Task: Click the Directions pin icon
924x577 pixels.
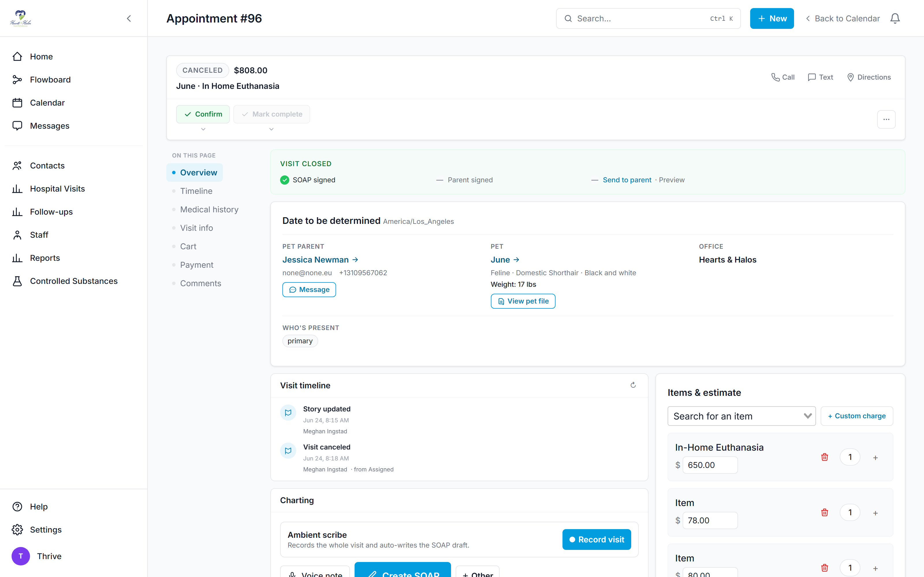Action: coord(850,77)
